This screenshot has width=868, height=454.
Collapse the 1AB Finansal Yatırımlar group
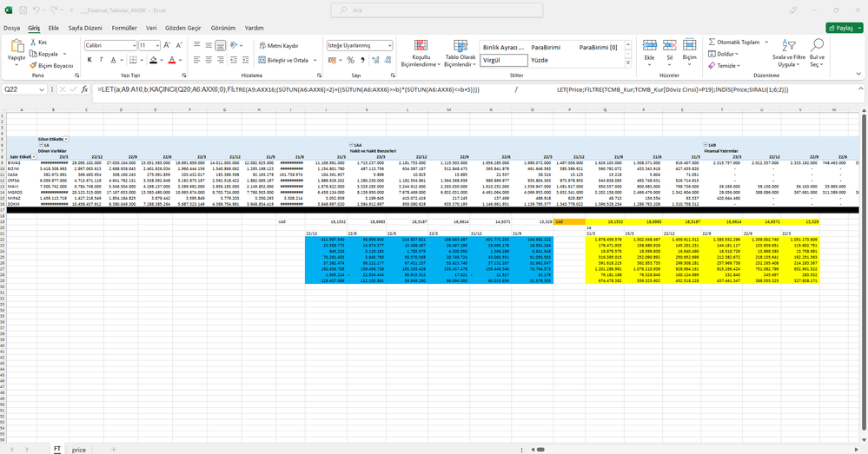pyautogui.click(x=706, y=145)
